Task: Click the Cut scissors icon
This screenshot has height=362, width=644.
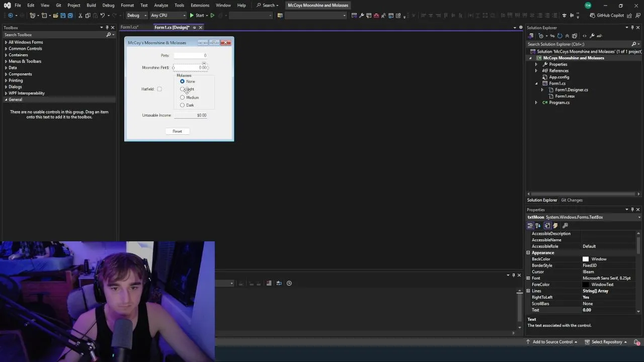Action: coord(80,16)
